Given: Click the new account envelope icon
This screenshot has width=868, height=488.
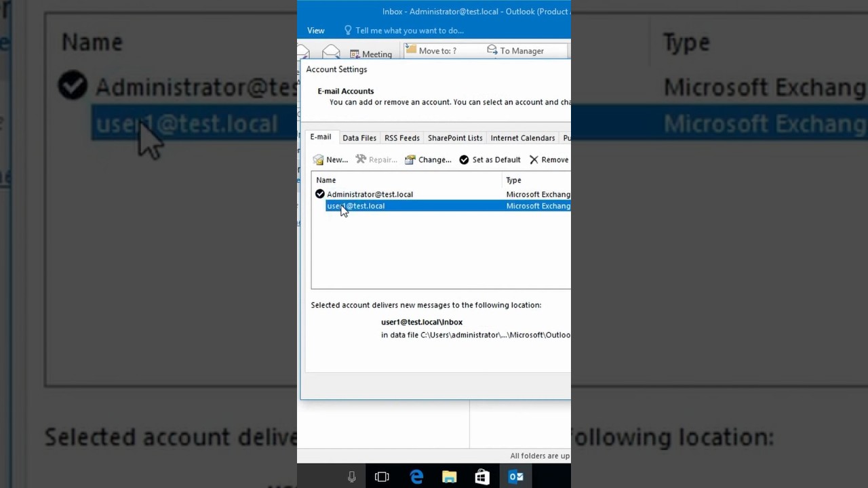Looking at the screenshot, I should click(x=318, y=160).
